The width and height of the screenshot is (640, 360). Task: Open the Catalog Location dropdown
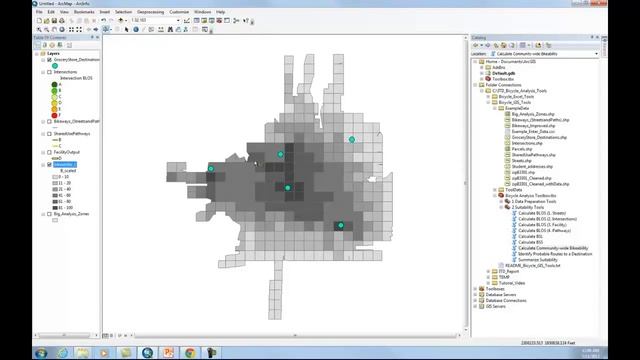point(596,54)
